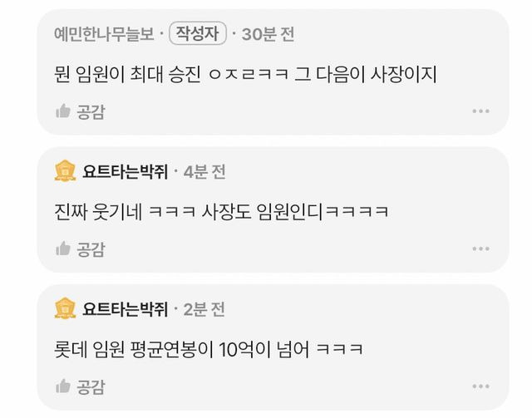Click thumbs-up icon on the 4분 전 comment
Screen dimensions: 532x418
pyautogui.click(x=63, y=248)
